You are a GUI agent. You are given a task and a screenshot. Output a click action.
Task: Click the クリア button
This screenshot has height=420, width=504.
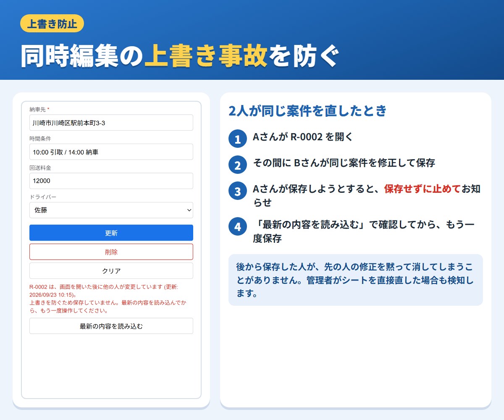pos(111,271)
